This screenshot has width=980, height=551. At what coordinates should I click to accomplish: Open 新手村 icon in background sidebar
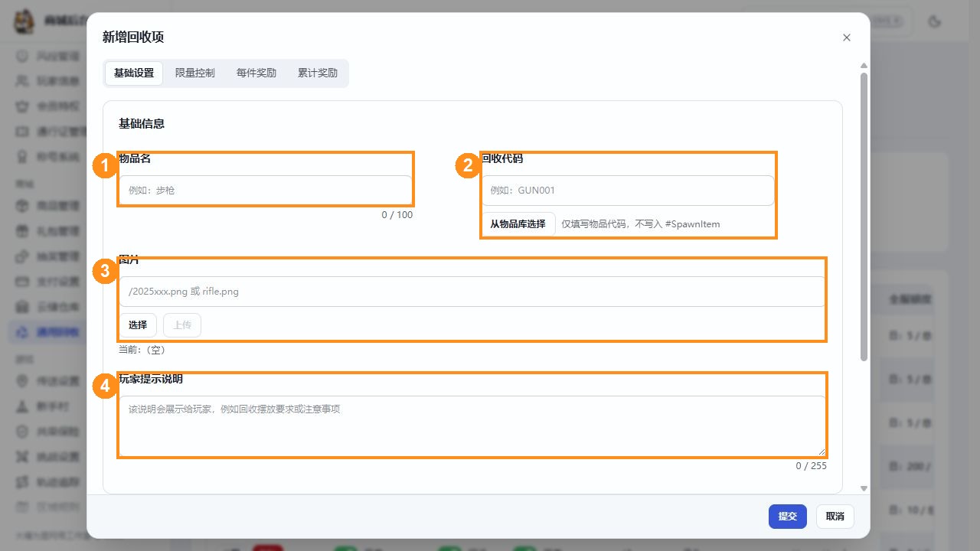point(22,406)
